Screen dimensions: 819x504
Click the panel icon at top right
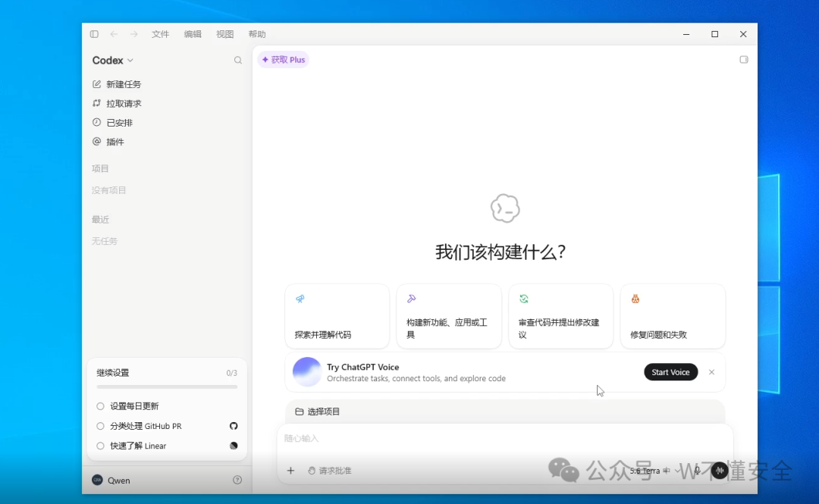(x=744, y=60)
